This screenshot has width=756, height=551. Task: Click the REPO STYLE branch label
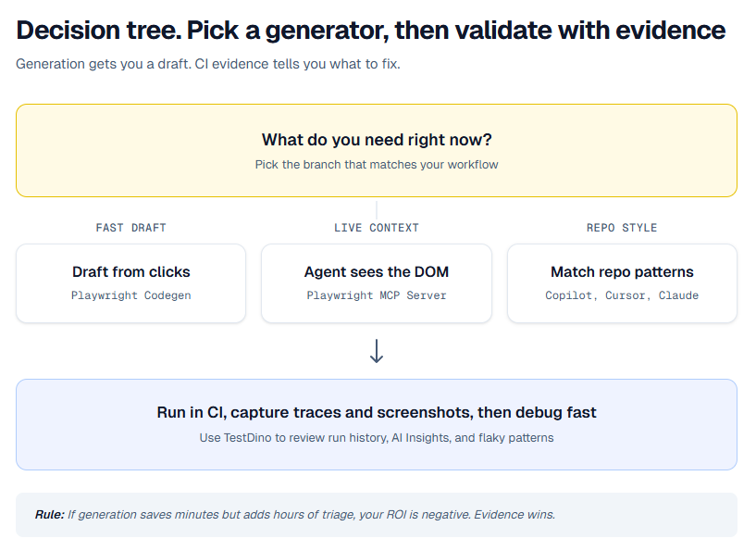[622, 228]
